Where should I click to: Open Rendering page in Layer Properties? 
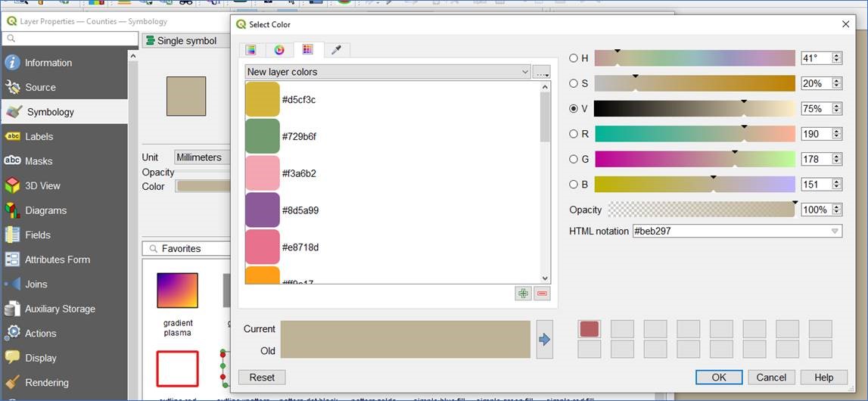(64, 383)
